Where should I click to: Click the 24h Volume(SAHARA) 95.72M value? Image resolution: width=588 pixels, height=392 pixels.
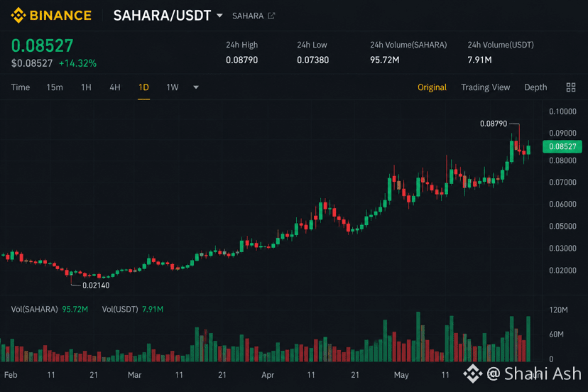(385, 60)
